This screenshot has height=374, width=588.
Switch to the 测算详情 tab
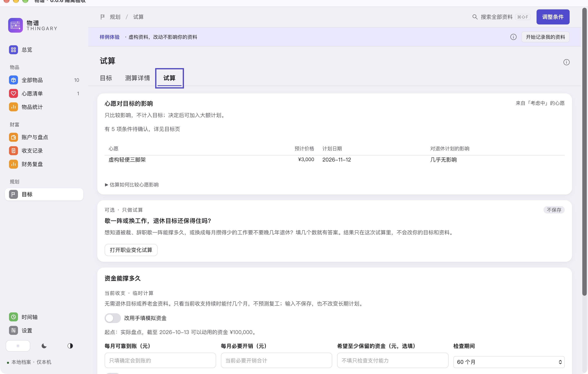[137, 78]
